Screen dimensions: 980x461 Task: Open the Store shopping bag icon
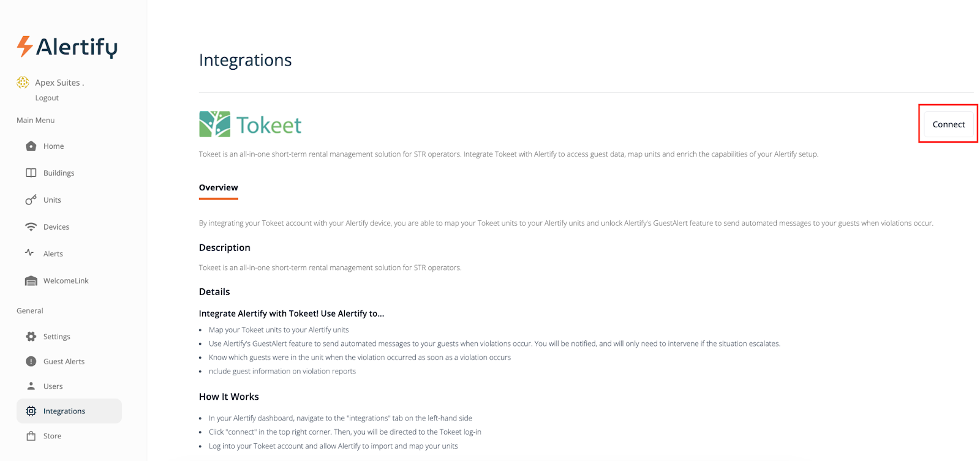tap(31, 436)
